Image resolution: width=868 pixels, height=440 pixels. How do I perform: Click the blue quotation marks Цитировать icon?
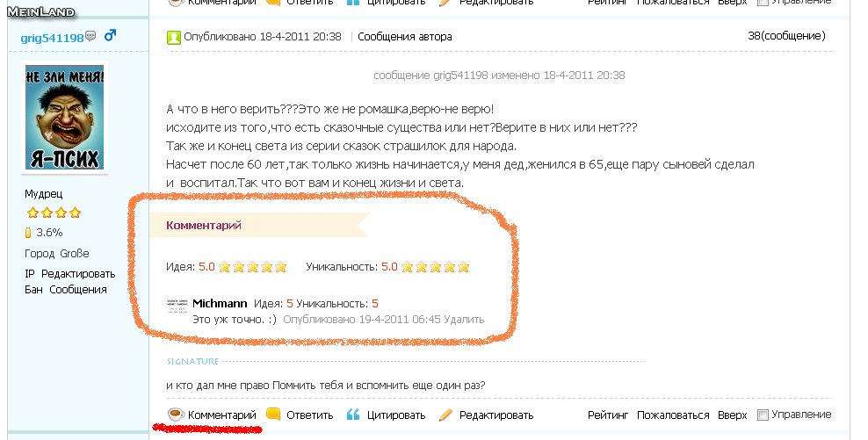(x=353, y=414)
